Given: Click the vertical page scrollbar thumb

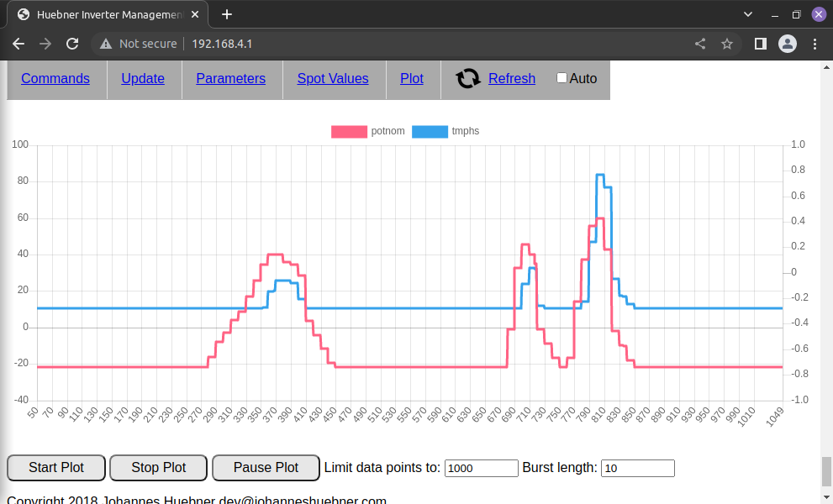Looking at the screenshot, I should (x=825, y=470).
